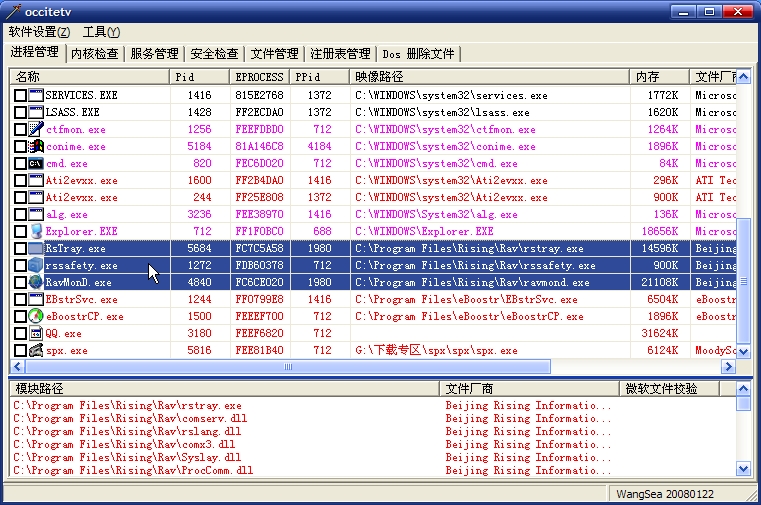Click the RsTray.exe process icon

pyautogui.click(x=35, y=248)
